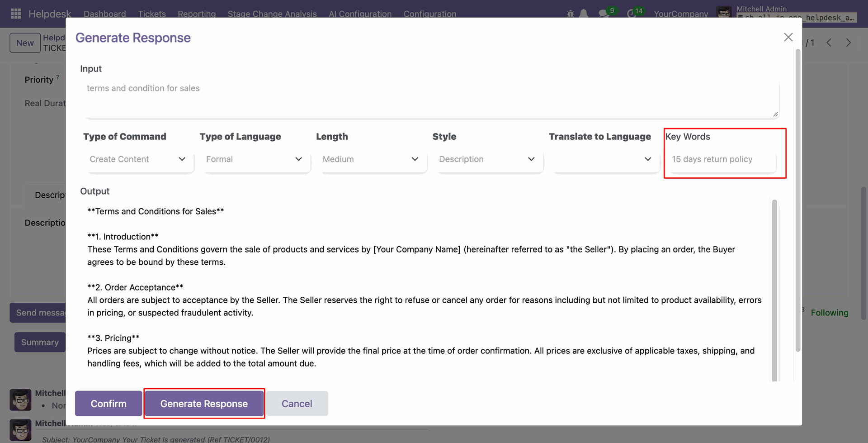Click the '**1. Introduction**' heading text
Viewport: 868px width, 443px height.
(x=123, y=237)
